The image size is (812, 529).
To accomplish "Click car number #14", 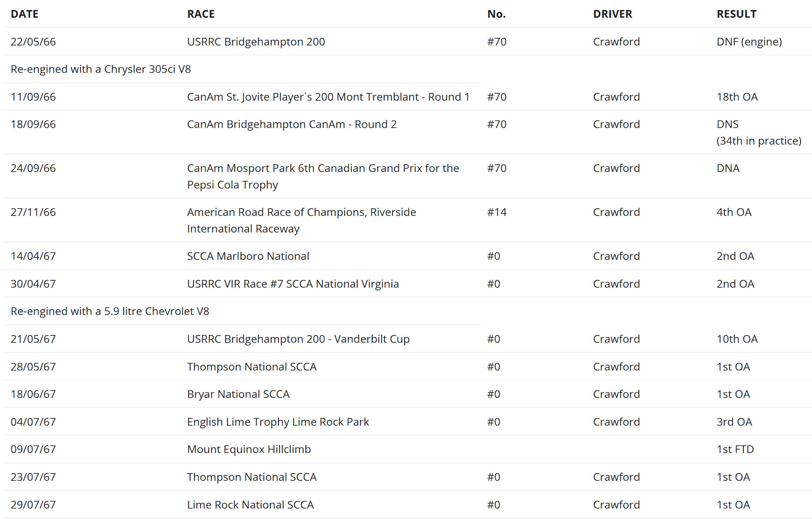I will [497, 212].
